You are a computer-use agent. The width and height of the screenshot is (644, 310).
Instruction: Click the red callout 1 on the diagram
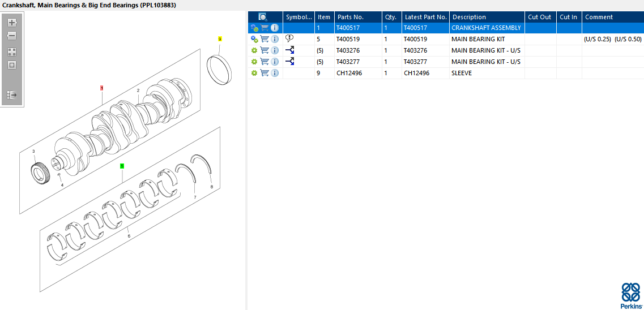pyautogui.click(x=101, y=88)
